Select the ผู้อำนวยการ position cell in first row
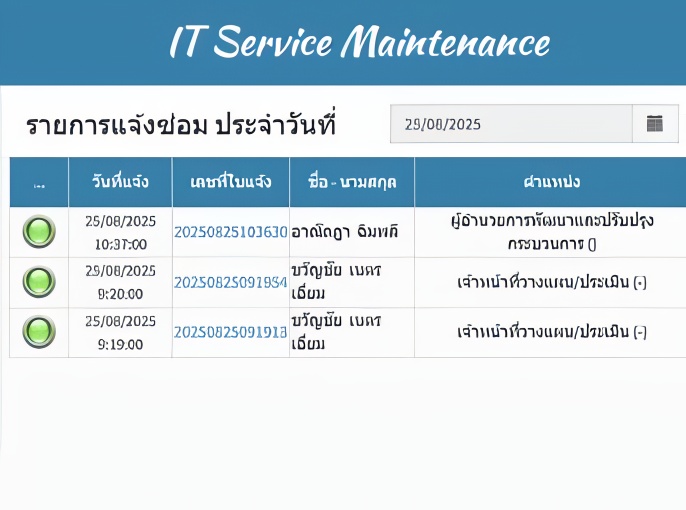This screenshot has height=510, width=686. point(551,232)
